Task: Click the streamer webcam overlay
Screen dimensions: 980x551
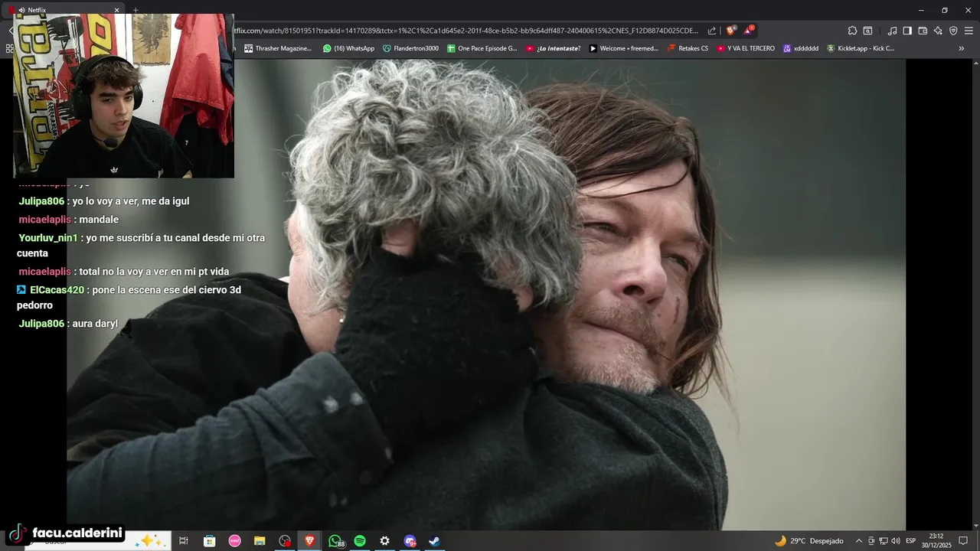Action: (x=124, y=96)
